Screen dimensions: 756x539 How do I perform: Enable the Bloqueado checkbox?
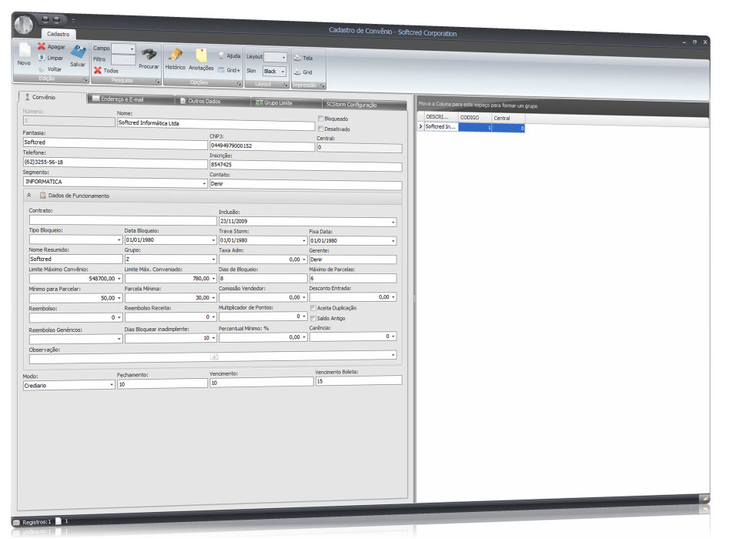point(320,119)
